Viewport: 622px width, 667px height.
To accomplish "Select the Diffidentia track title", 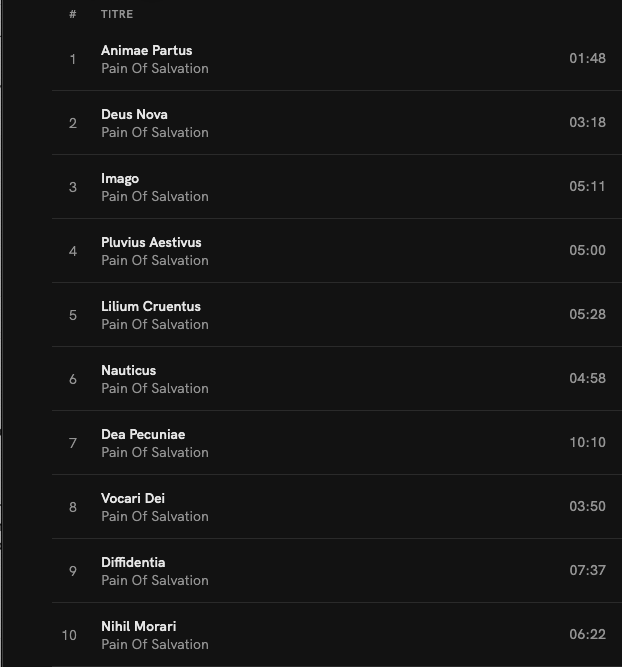I will click(x=133, y=562).
